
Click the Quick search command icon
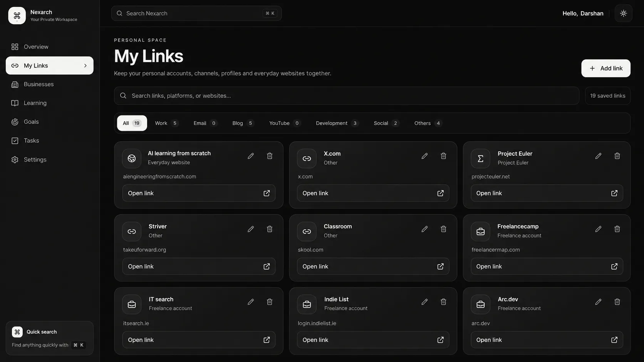17,332
